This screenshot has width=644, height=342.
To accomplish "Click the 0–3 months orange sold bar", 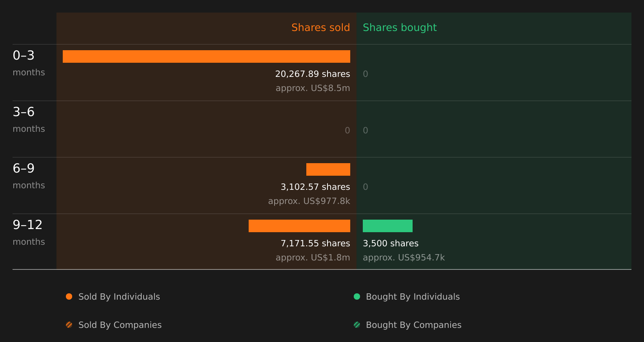I will coord(206,56).
